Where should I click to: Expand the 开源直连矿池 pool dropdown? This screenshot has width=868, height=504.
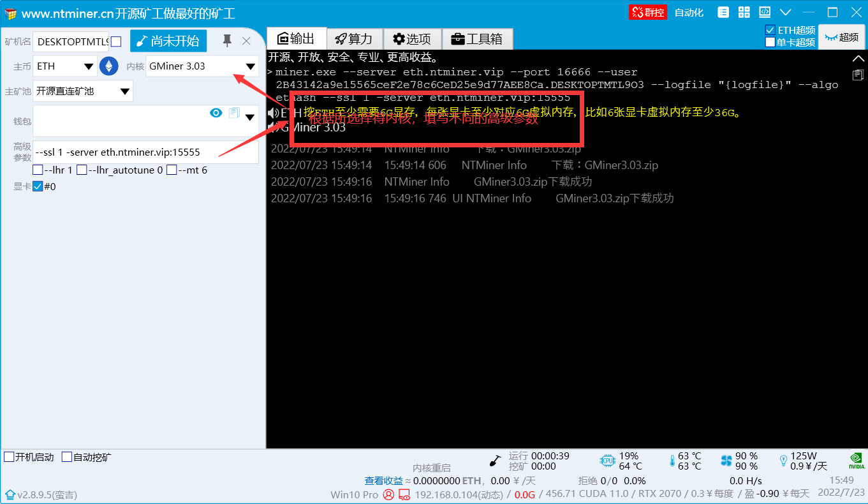(82, 91)
